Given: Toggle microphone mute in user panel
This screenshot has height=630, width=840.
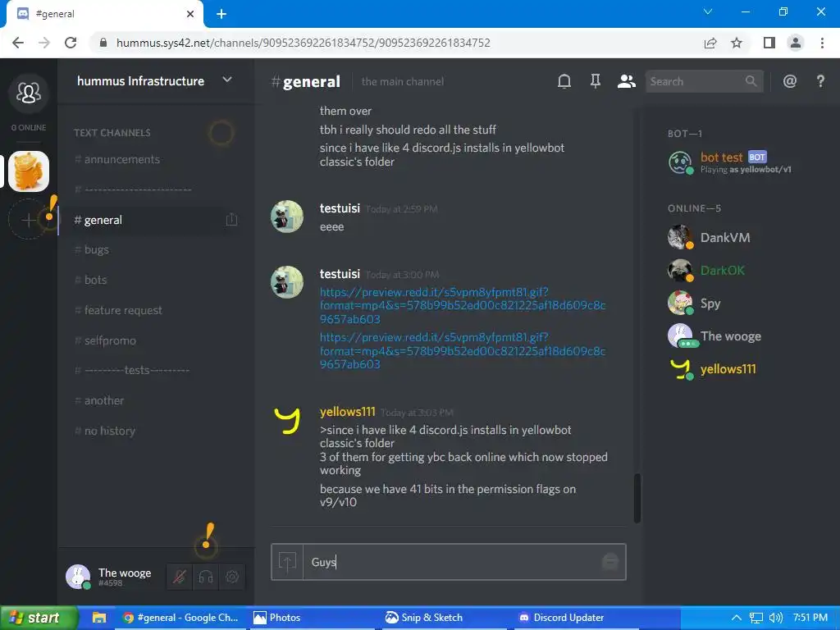Looking at the screenshot, I should pyautogui.click(x=180, y=577).
